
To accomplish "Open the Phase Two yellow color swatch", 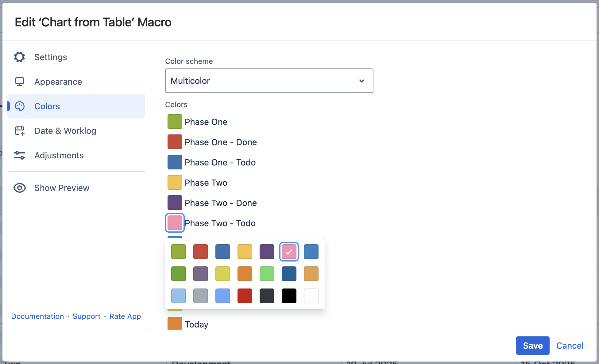I will (x=175, y=182).
